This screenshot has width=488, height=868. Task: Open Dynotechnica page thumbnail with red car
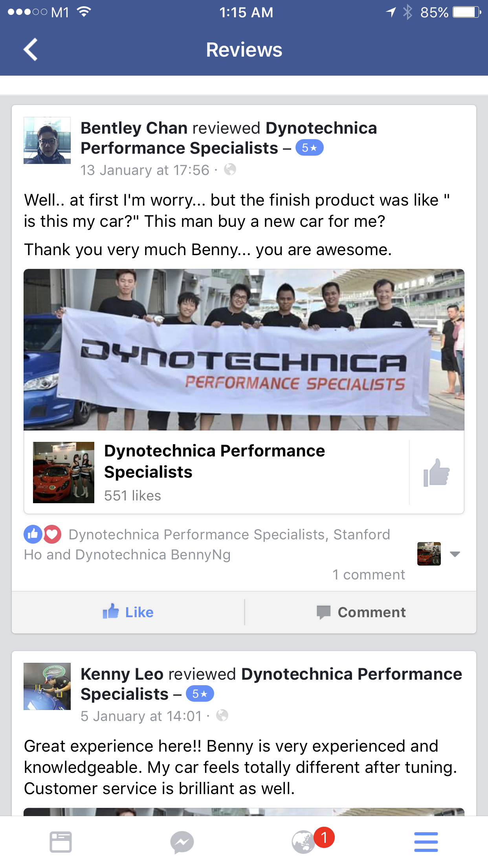64,473
